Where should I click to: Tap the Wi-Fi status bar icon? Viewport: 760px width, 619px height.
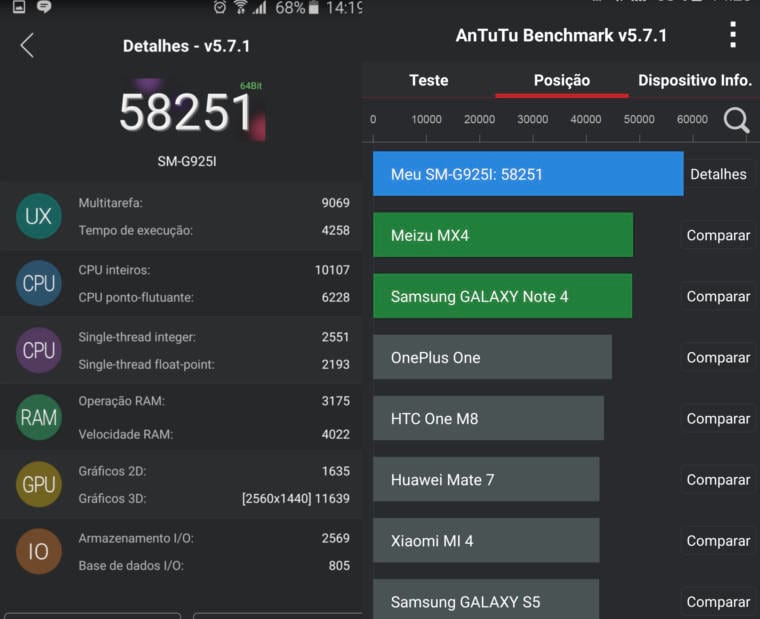[x=240, y=7]
